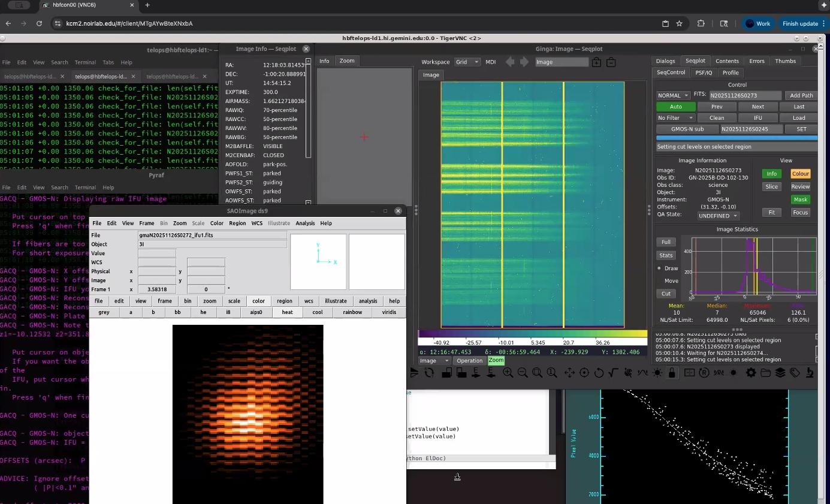Open the QA State UNDEFINED dropdown

(718, 216)
